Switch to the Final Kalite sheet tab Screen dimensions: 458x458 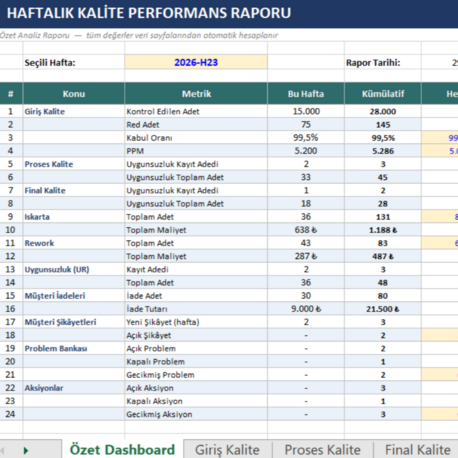(x=417, y=450)
